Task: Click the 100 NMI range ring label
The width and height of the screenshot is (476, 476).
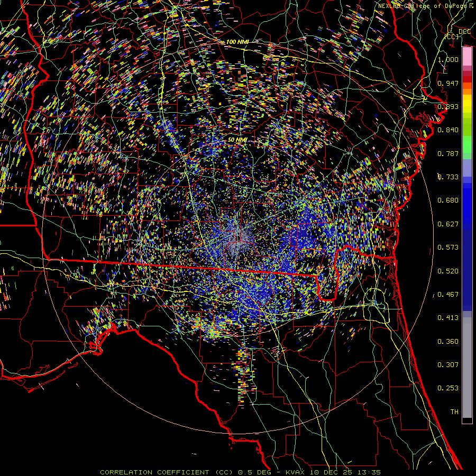Action: pos(237,42)
